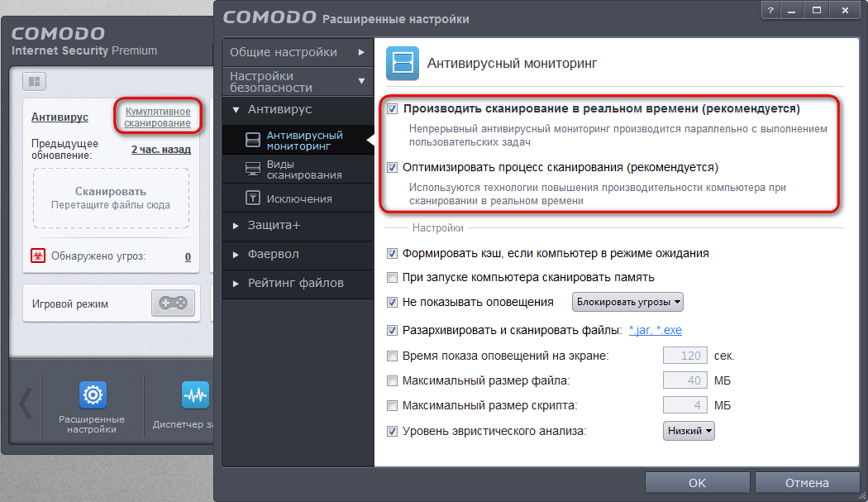Expand the Фаервол section

[x=298, y=255]
